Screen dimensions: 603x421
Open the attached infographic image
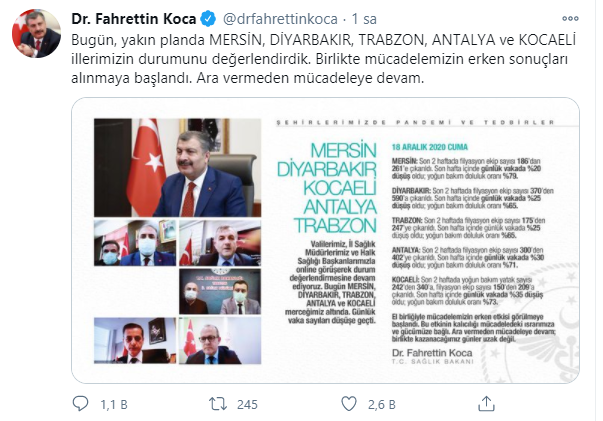point(325,240)
